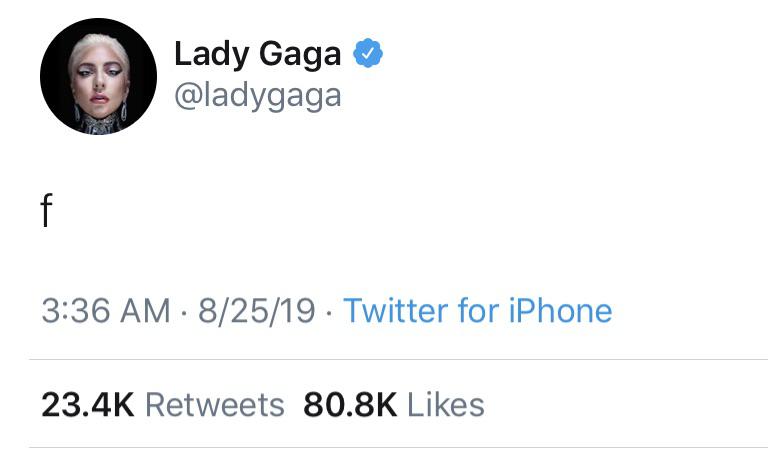Open the Likes list label
Screen dimensions: 768x454
(x=445, y=406)
